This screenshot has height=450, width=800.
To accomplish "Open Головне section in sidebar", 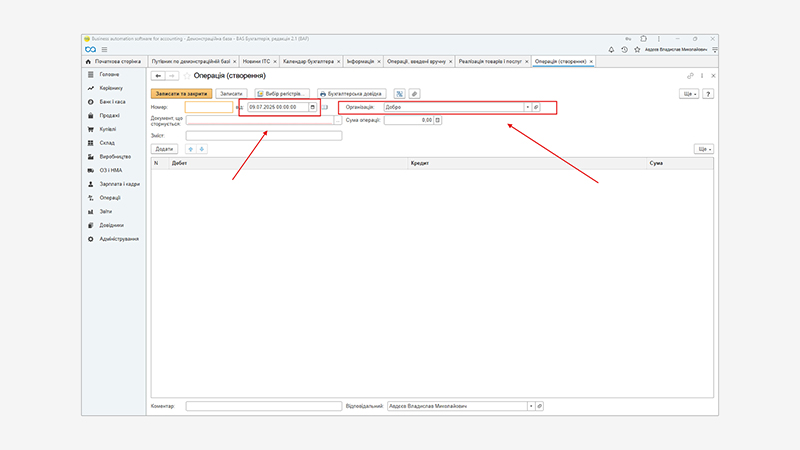I will point(109,74).
